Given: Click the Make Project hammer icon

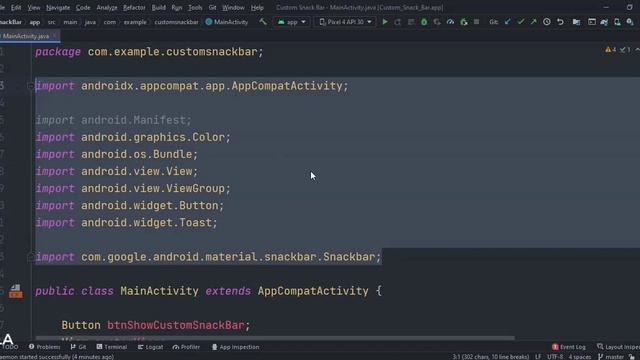Looking at the screenshot, I should 263,22.
